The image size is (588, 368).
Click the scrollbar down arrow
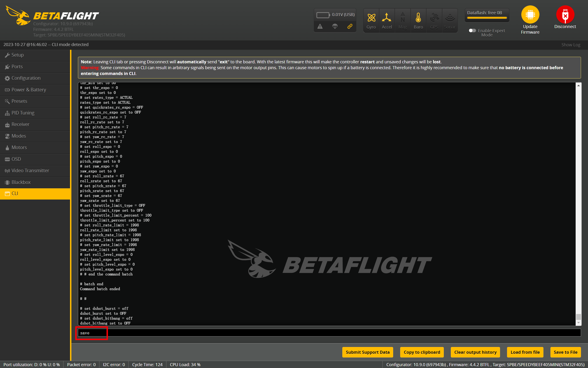click(578, 323)
